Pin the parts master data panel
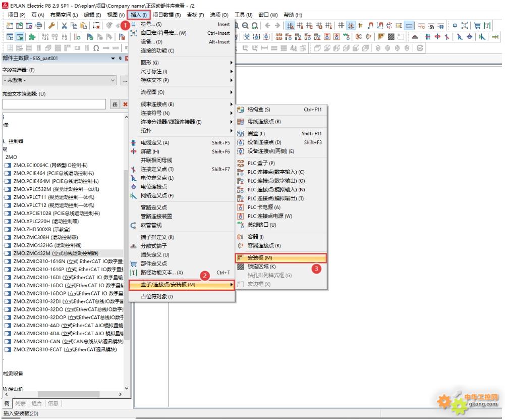505x420 pixels. click(120, 59)
